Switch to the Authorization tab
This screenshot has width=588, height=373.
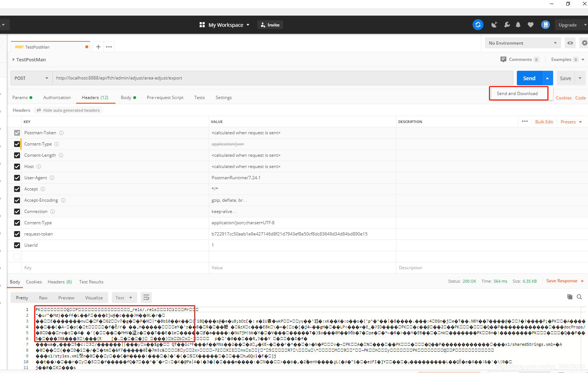pyautogui.click(x=57, y=97)
